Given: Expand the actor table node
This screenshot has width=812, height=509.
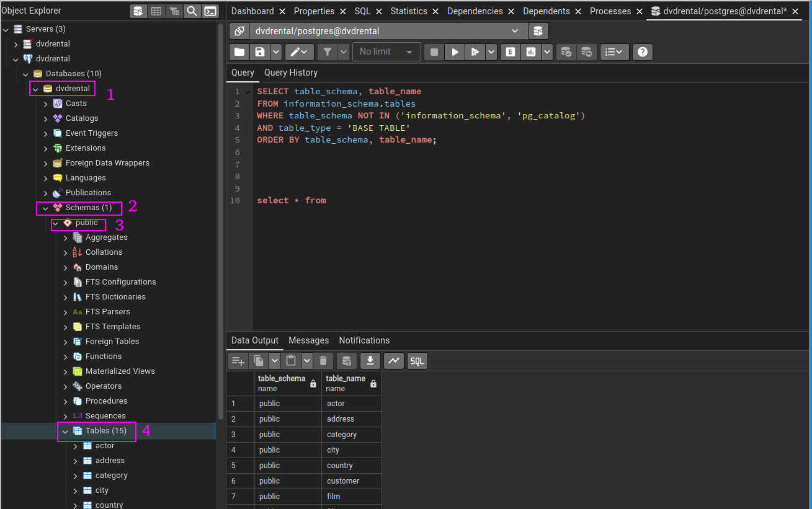Looking at the screenshot, I should (75, 446).
